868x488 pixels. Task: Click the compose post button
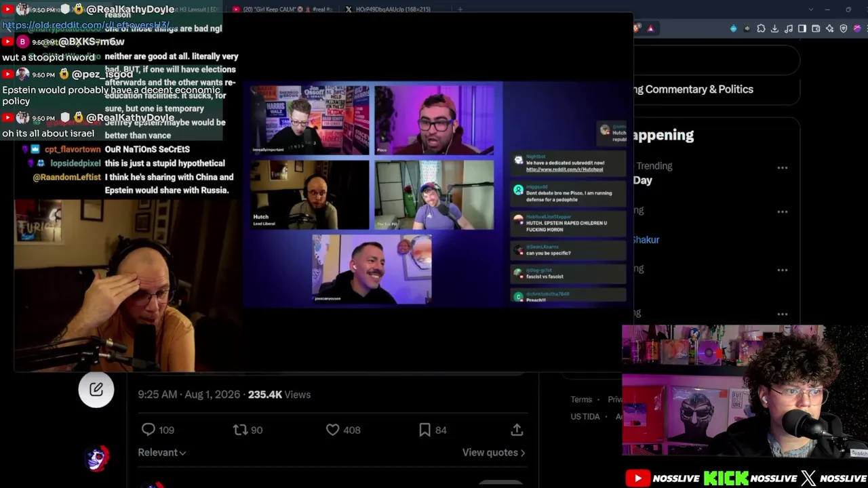point(96,389)
